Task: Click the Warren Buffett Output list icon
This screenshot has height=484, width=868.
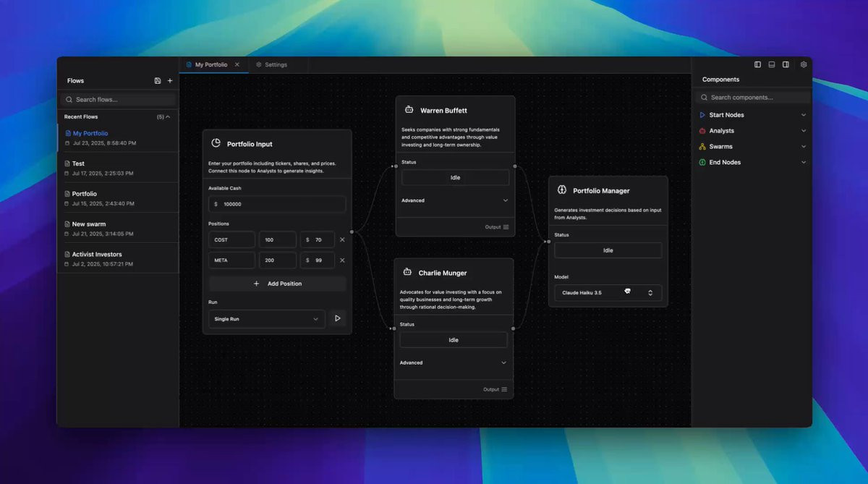Action: 506,227
